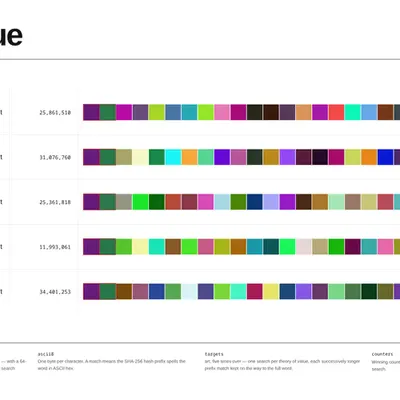Choose the navy blue swatch in third row
This screenshot has width=400, height=400.
(255, 202)
